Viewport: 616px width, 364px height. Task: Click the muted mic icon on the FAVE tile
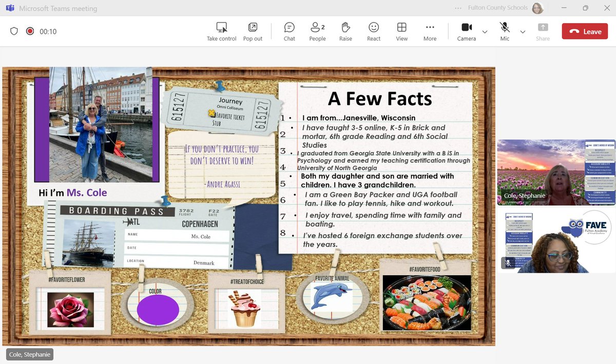tap(508, 262)
